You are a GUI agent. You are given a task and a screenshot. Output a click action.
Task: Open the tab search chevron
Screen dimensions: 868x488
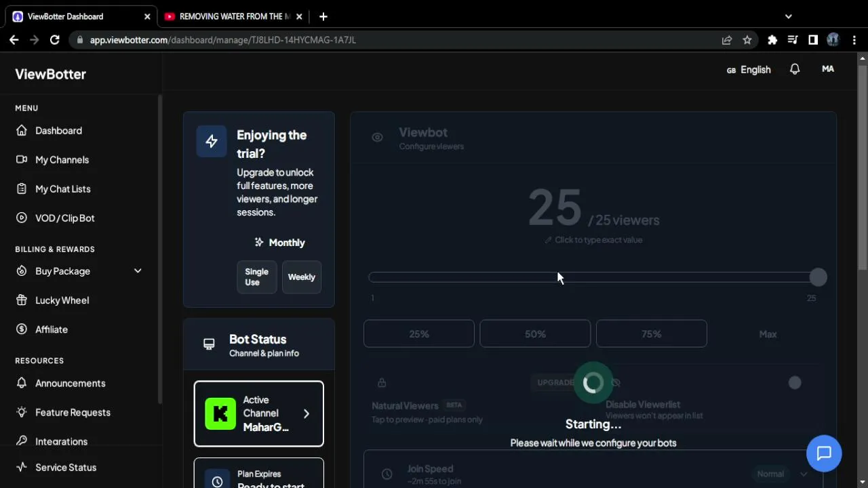point(788,16)
